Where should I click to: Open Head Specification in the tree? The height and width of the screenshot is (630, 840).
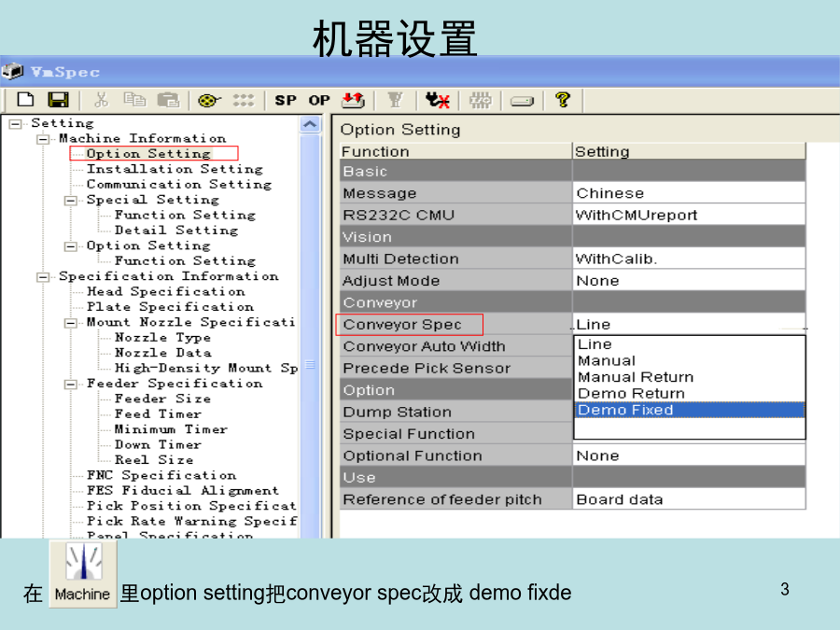[x=166, y=291]
